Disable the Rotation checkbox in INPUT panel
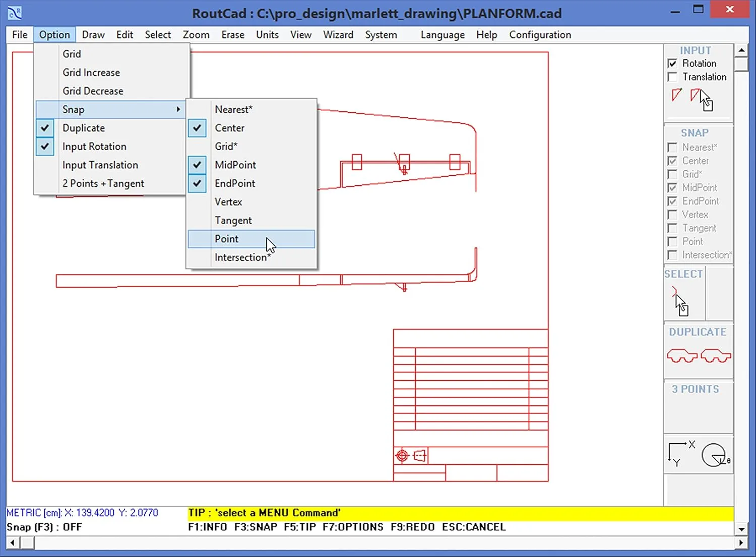 click(673, 63)
